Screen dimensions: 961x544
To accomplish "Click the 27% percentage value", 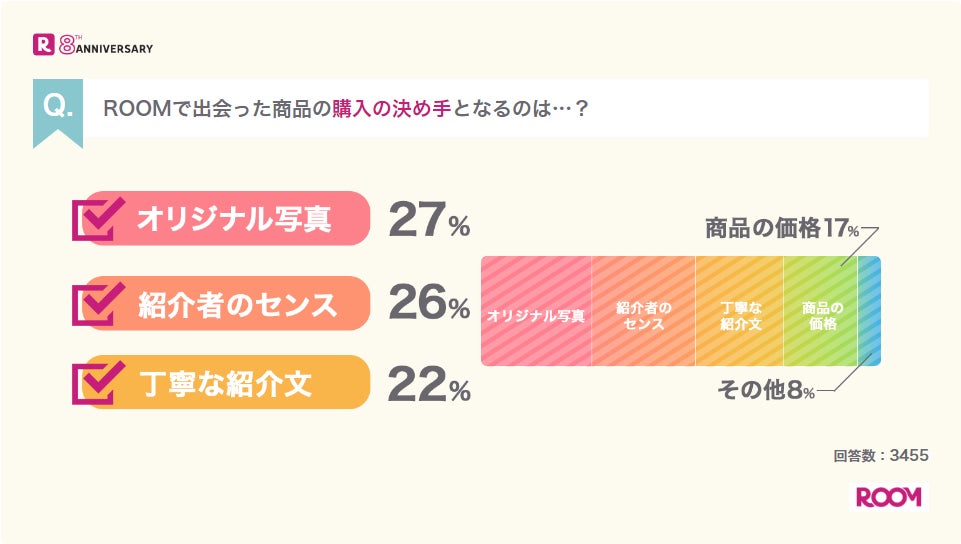I will click(428, 220).
